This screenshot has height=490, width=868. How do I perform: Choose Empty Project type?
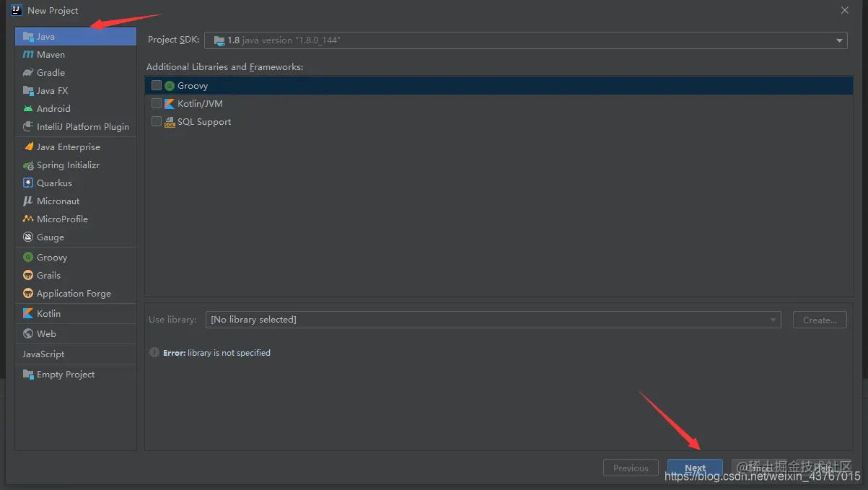click(76, 374)
